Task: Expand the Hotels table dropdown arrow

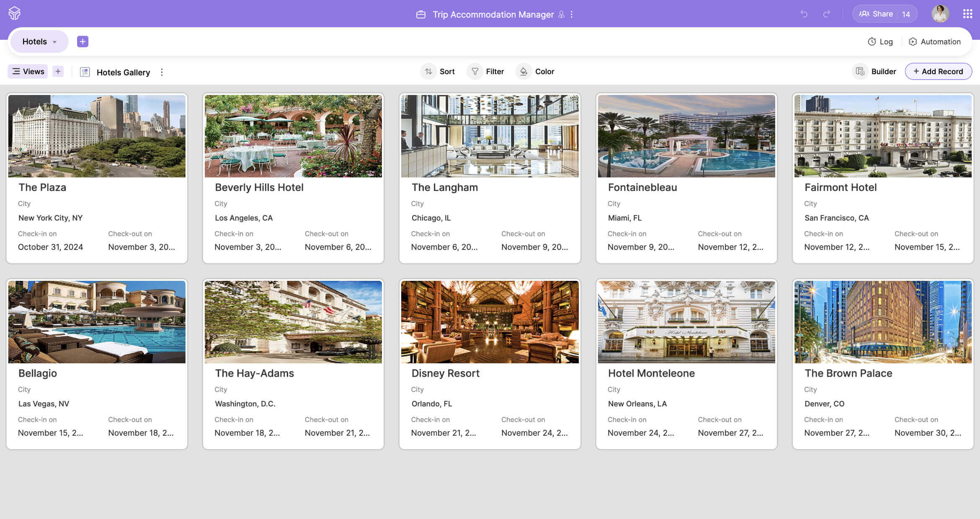Action: point(54,42)
